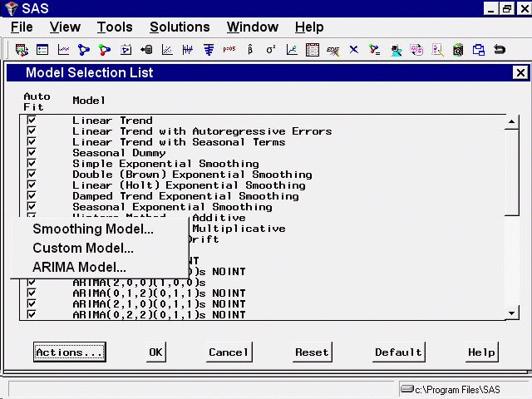The image size is (532, 399).
Task: Click the network nodes with lines icon
Action: pyautogui.click(x=375, y=50)
